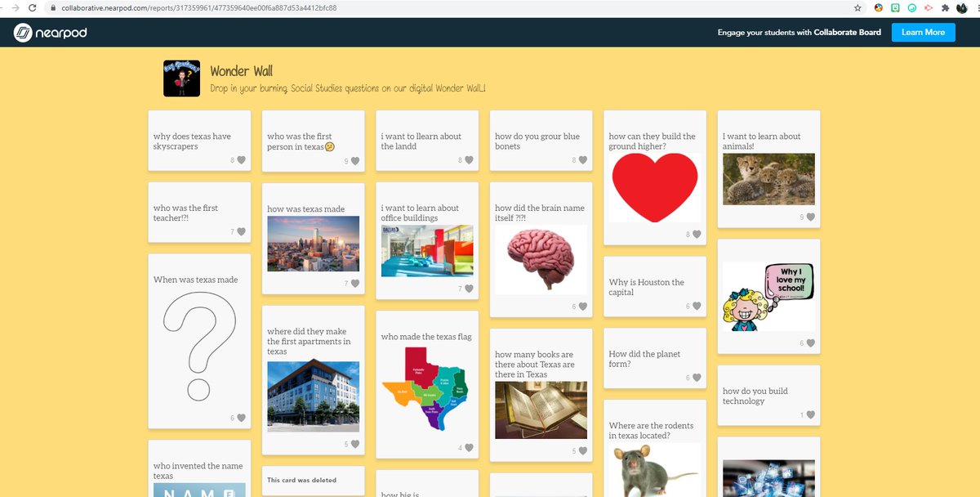980x497 pixels.
Task: Click the board description about burning Social Studies questions
Action: 349,88
